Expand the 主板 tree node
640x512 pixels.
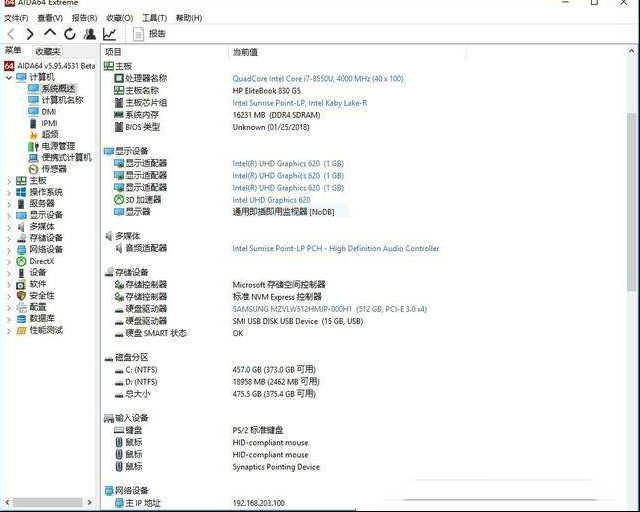(x=9, y=180)
